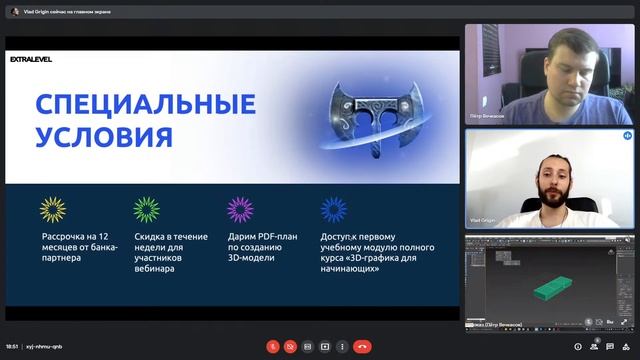Image resolution: width=640 pixels, height=360 pixels.
Task: Select the top participant's webcam tile
Action: pyautogui.click(x=549, y=74)
